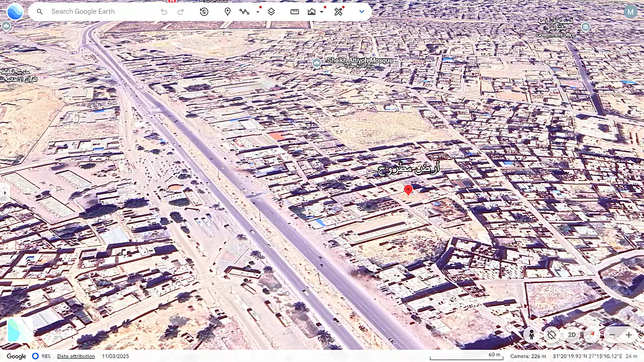The height and width of the screenshot is (362, 644).
Task: Open the Data attribution link
Action: coord(76,356)
